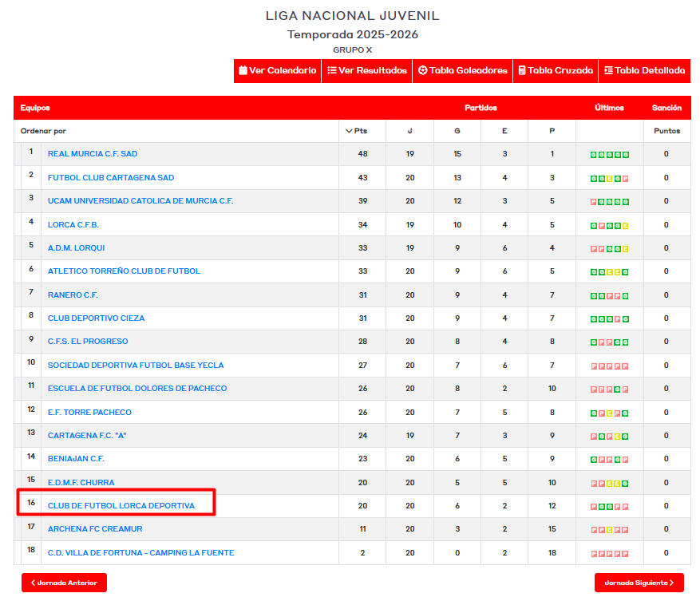Sort standings by Pts column
This screenshot has width=700, height=601.
click(357, 131)
